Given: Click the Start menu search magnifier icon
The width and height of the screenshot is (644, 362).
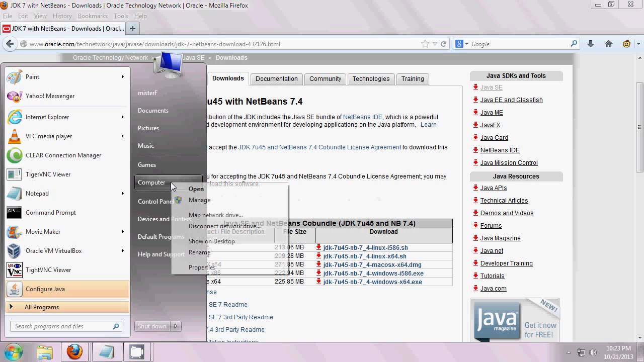Looking at the screenshot, I should 116,326.
